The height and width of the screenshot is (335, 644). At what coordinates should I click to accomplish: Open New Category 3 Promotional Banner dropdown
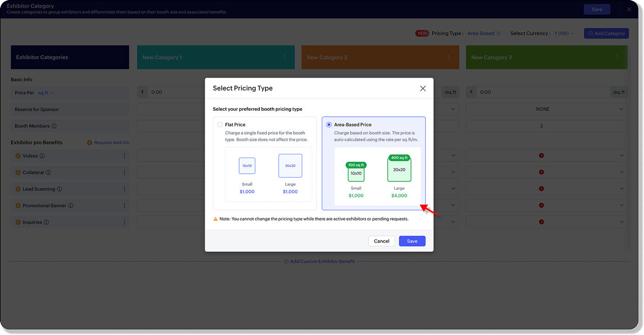pyautogui.click(x=546, y=205)
